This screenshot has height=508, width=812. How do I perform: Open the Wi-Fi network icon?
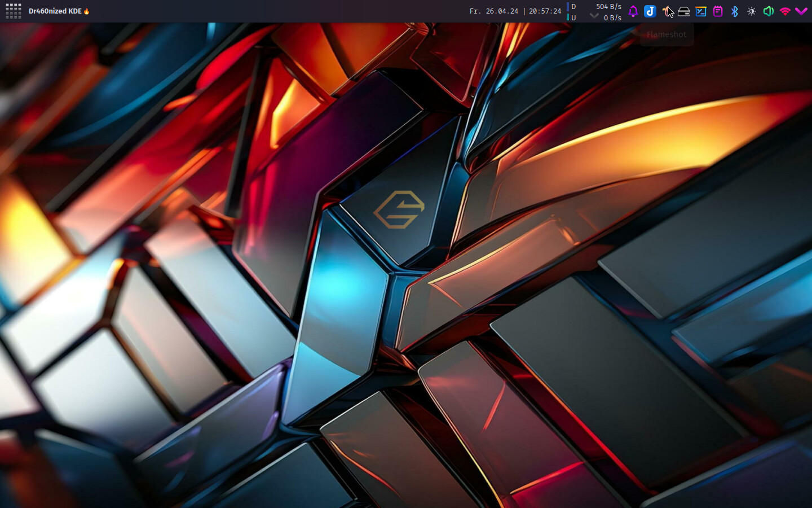click(x=785, y=11)
